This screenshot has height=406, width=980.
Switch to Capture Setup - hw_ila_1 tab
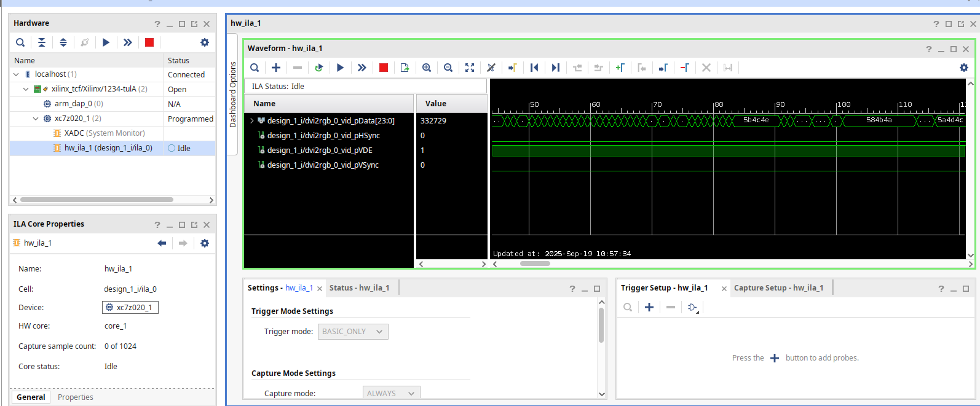point(777,288)
